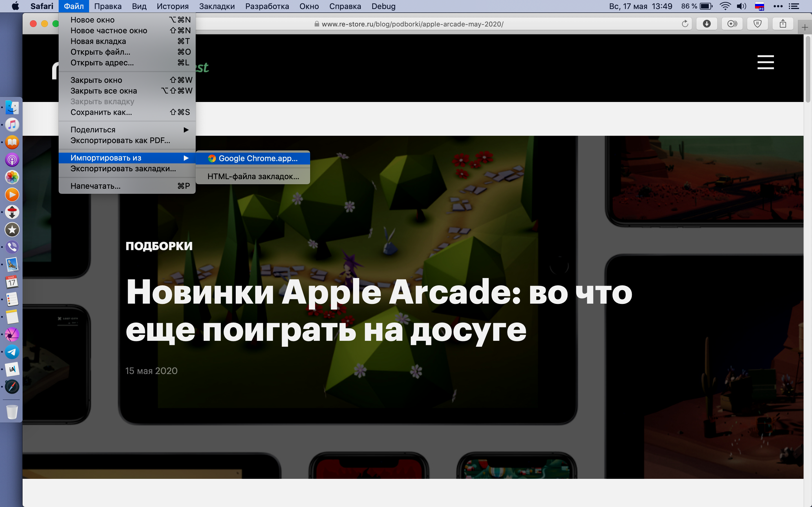The image size is (812, 507).
Task: Click the Share icon in Safari toolbar
Action: (x=783, y=24)
